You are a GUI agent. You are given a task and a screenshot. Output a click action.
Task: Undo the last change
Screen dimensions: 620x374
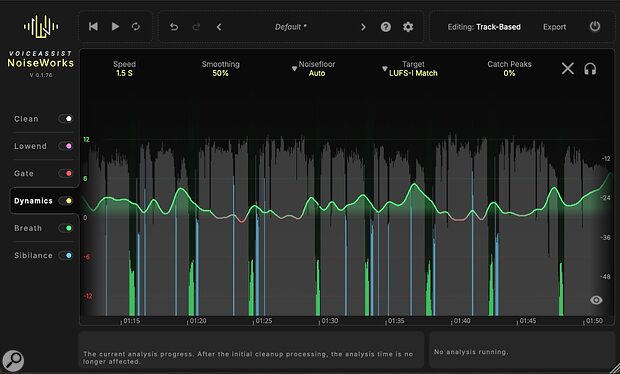pyautogui.click(x=174, y=27)
